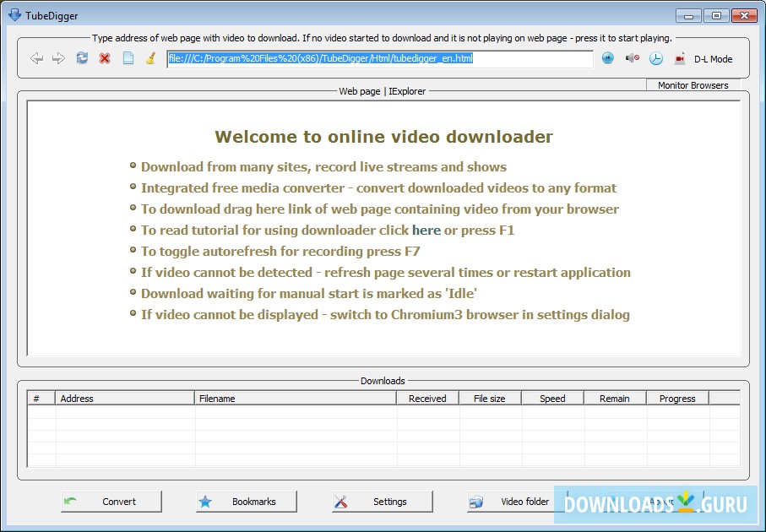This screenshot has width=766, height=532.
Task: Click 'Welcome to online video downloader' heading
Action: coord(384,137)
